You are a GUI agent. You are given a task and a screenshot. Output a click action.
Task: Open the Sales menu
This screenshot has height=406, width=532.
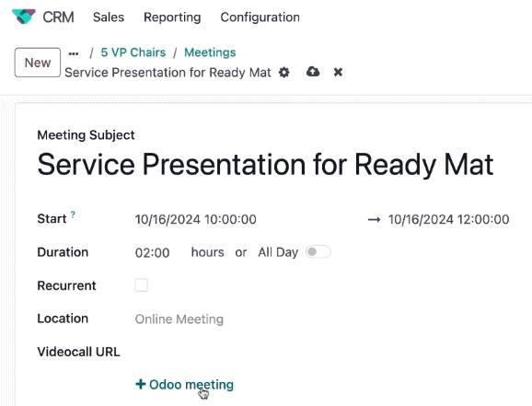coord(109,17)
